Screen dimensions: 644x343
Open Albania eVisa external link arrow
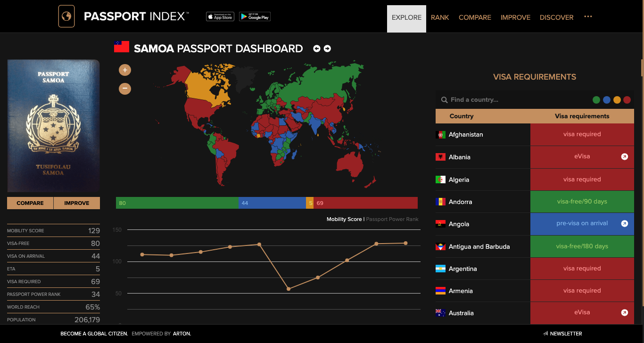(x=625, y=157)
